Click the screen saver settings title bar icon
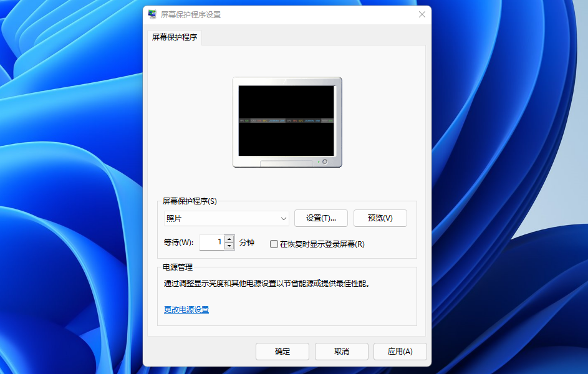The width and height of the screenshot is (588, 374). tap(150, 14)
